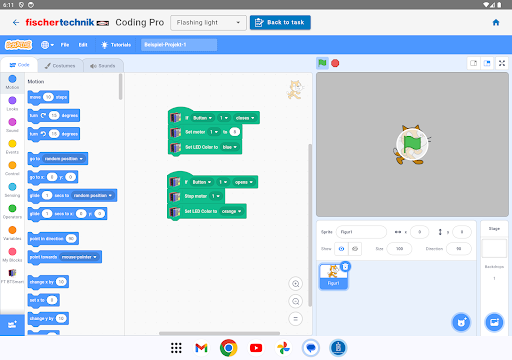
Task: Click the block palette vertical scrollbar
Action: coord(120,87)
